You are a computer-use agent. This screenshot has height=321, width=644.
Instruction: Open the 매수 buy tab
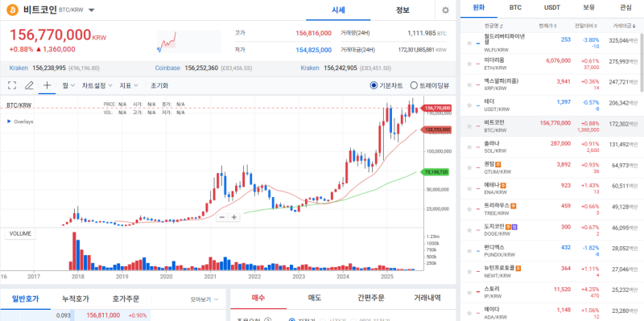click(x=258, y=298)
